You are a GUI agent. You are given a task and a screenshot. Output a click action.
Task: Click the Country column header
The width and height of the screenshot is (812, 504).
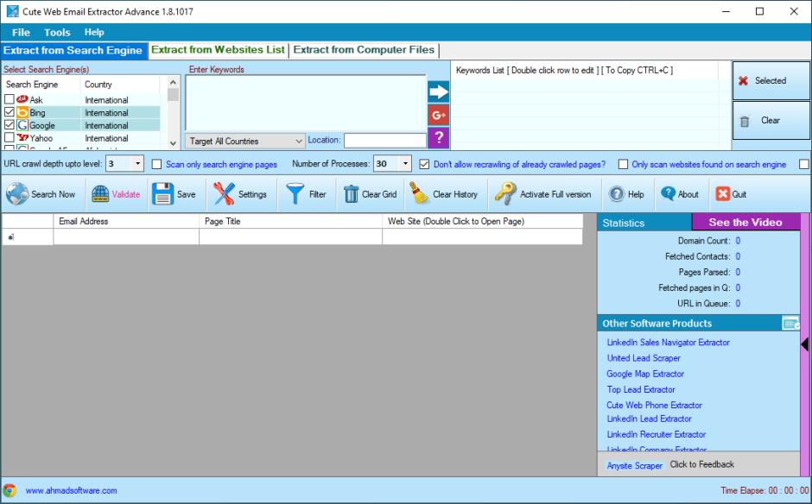[120, 84]
